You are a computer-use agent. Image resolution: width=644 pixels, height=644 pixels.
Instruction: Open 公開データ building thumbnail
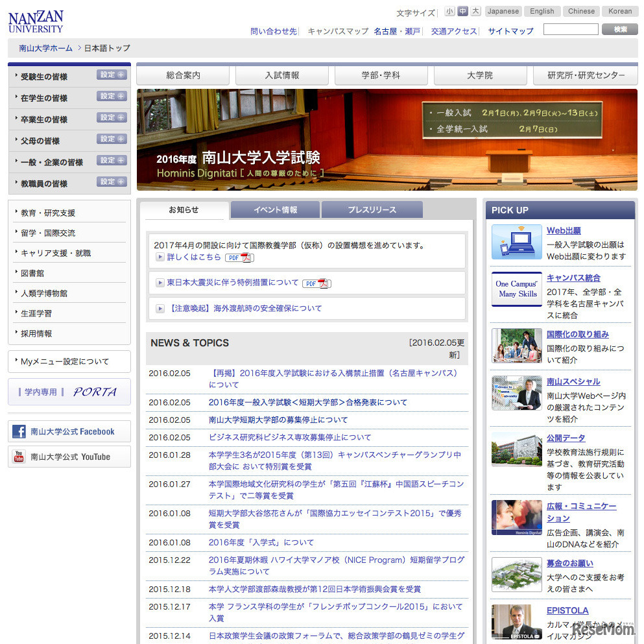click(x=517, y=449)
